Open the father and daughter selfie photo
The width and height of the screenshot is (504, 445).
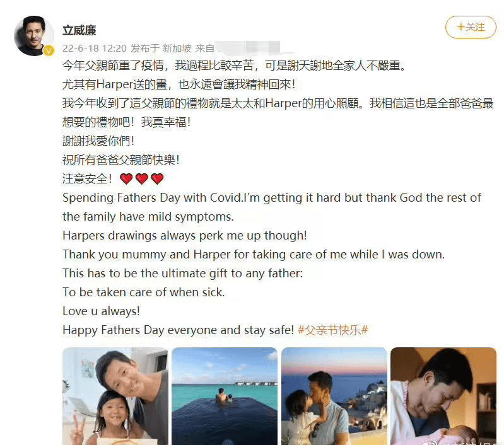(115, 396)
